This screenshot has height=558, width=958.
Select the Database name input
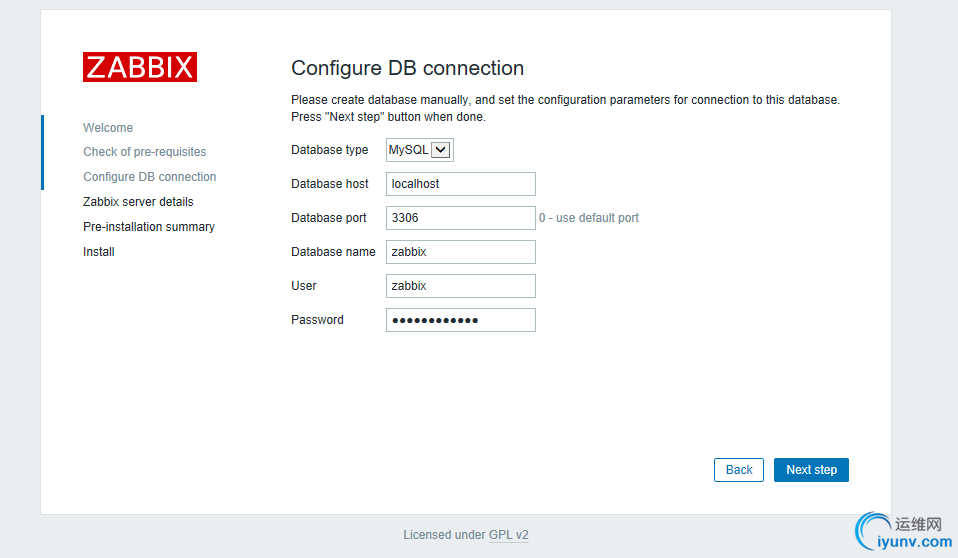(x=460, y=252)
